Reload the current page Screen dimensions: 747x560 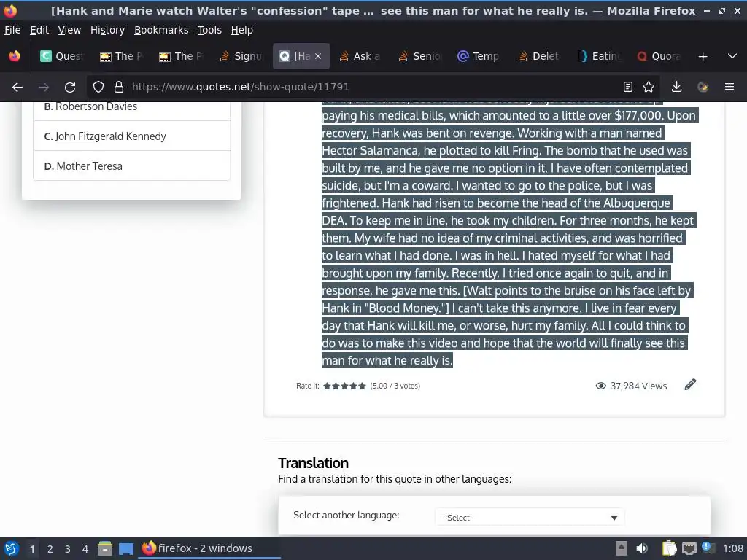[x=70, y=87]
